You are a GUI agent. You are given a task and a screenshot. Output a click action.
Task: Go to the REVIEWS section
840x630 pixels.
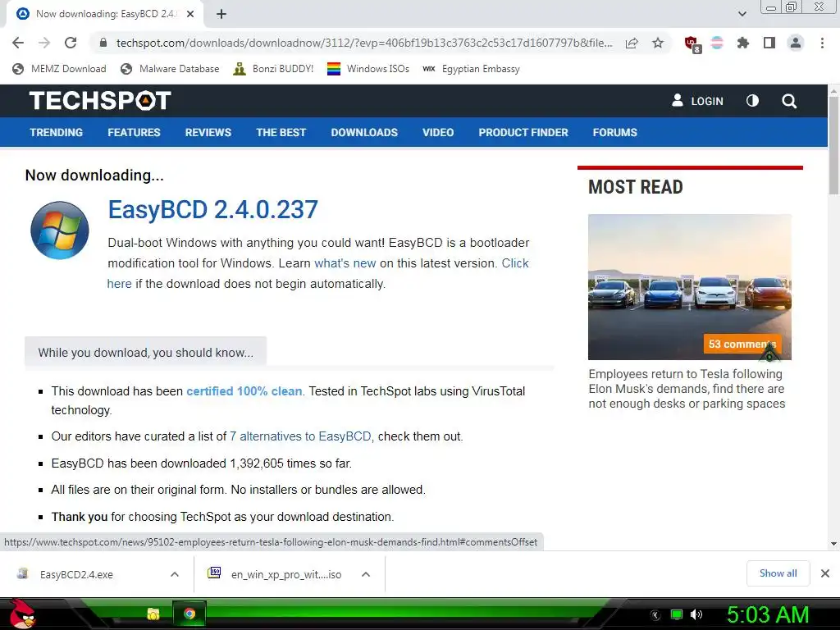pos(208,132)
